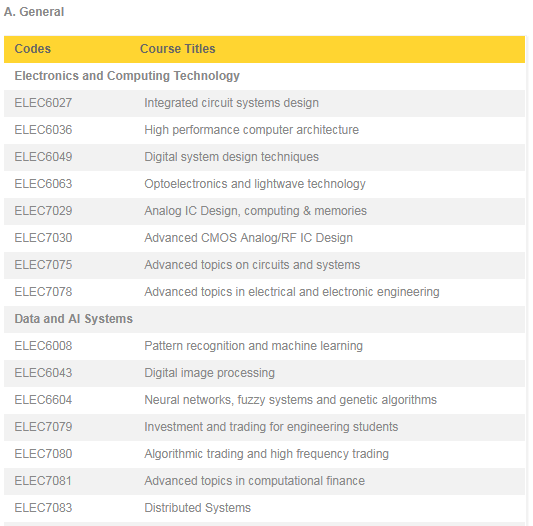Select Optoelectronics and lightwave technology course

pyautogui.click(x=255, y=184)
